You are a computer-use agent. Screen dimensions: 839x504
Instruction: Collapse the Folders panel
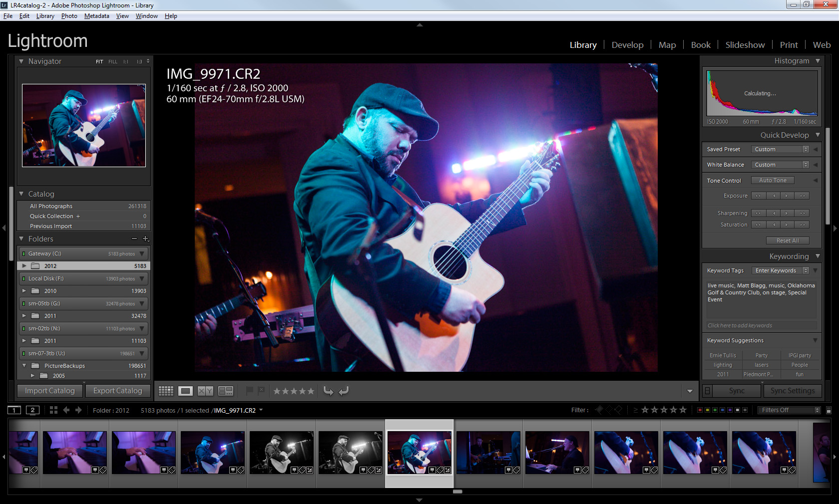pyautogui.click(x=21, y=239)
